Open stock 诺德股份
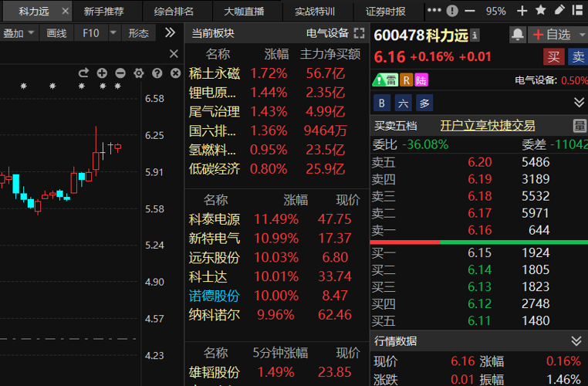Screen dimensions: 588x386 pyautogui.click(x=215, y=296)
